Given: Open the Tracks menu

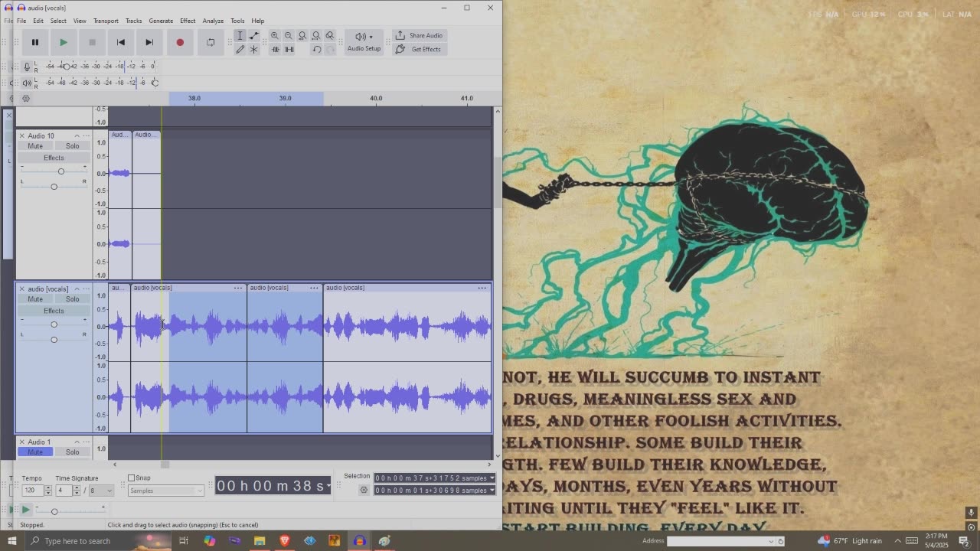Looking at the screenshot, I should point(134,21).
